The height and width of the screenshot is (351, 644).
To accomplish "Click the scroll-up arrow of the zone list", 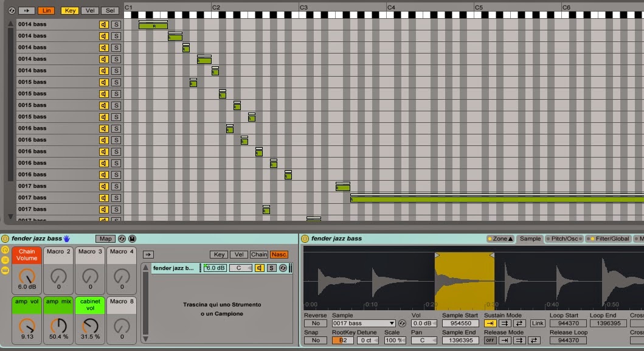I will (11, 24).
